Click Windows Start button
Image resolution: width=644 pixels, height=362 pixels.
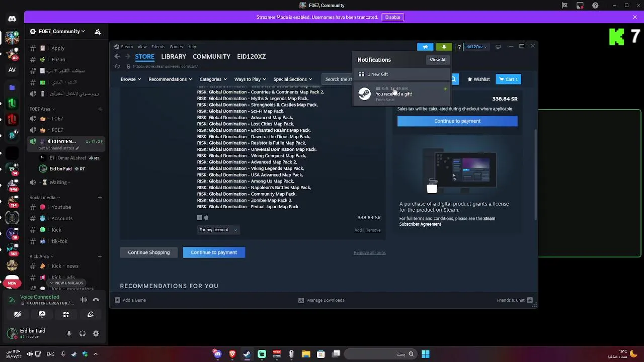[425, 354]
